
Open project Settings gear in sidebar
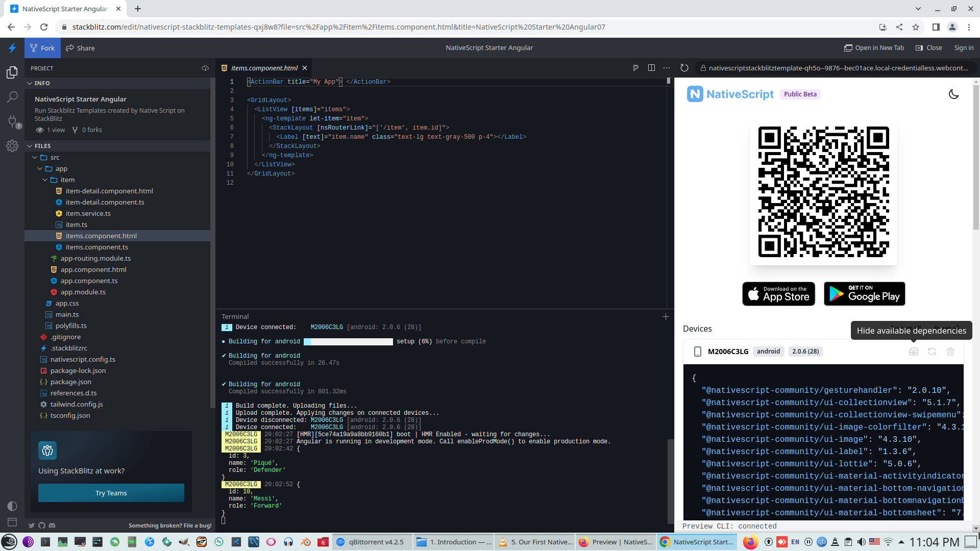(12, 146)
